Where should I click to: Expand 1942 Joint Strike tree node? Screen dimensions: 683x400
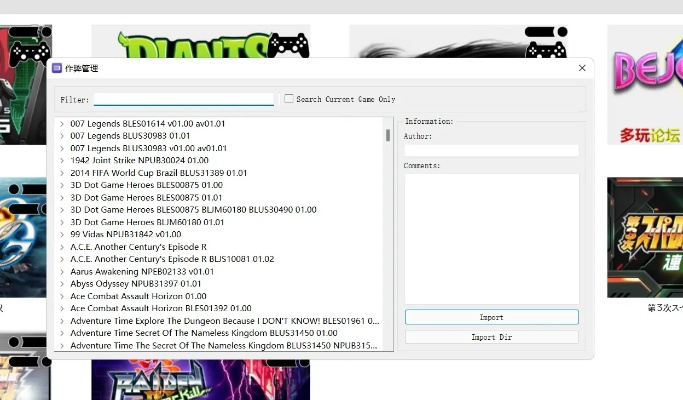click(x=62, y=160)
